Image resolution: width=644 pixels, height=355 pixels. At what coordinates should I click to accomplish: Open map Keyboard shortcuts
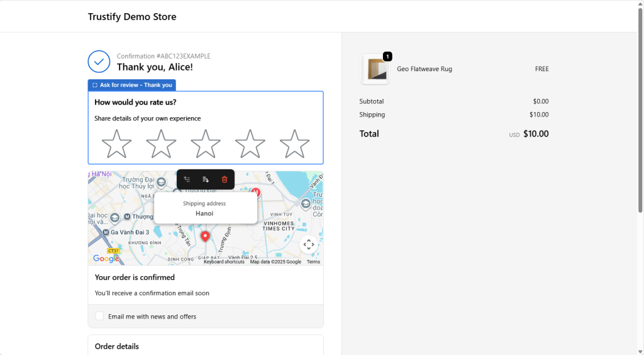224,262
